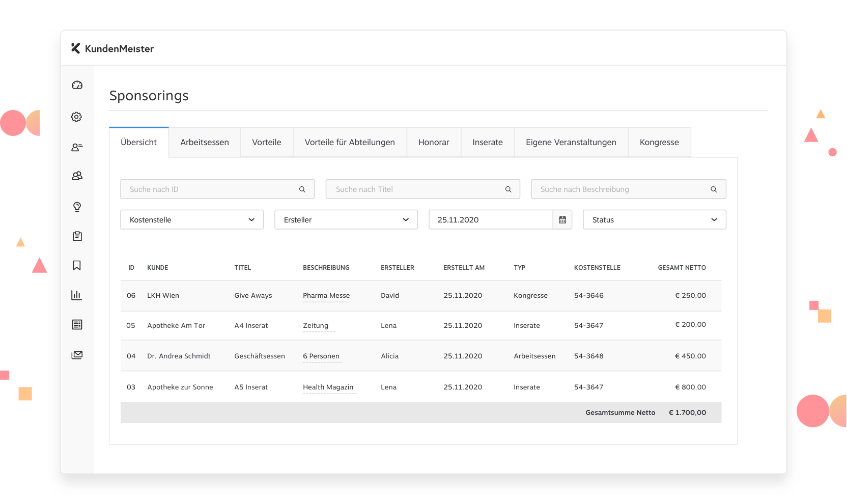Focus the Suche nach ID field
The image size is (847, 504).
(x=217, y=189)
